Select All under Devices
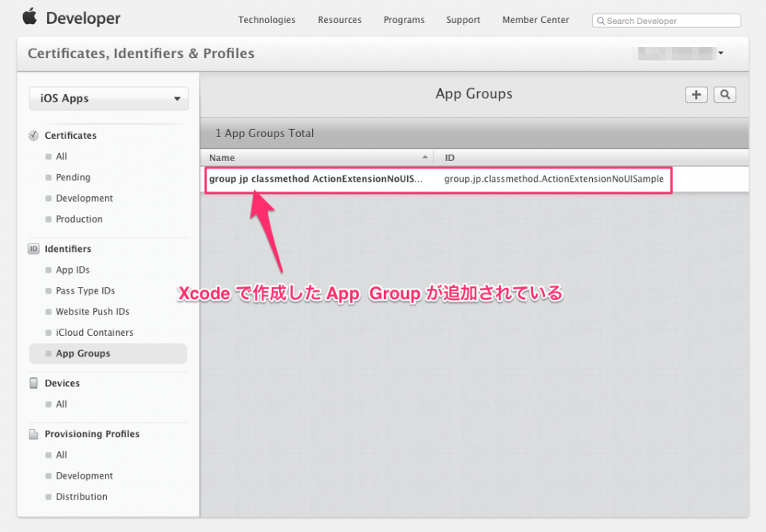The height and width of the screenshot is (532, 766). click(61, 404)
